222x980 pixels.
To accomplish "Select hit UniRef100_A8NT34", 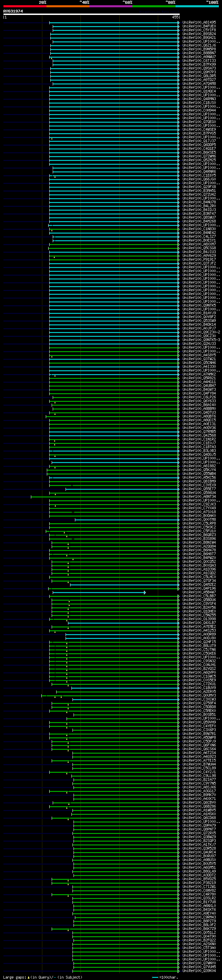I will click(x=199, y=496).
